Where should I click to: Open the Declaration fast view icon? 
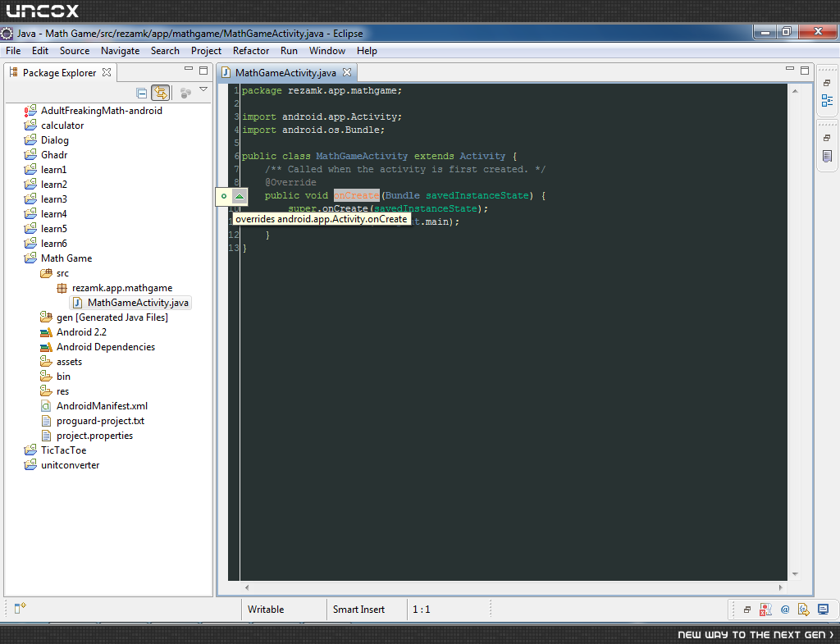click(x=804, y=610)
